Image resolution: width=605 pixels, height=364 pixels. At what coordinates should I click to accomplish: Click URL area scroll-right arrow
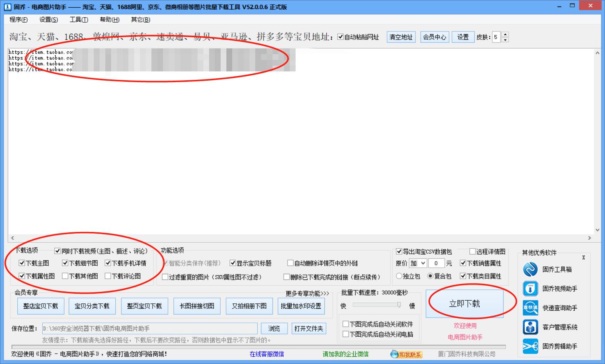[589, 238]
